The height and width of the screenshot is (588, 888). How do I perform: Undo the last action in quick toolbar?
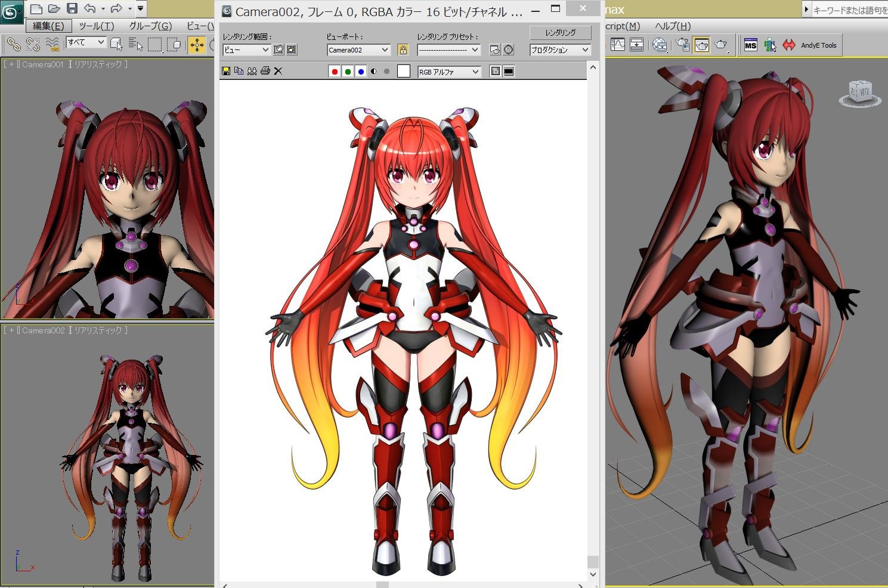[90, 8]
